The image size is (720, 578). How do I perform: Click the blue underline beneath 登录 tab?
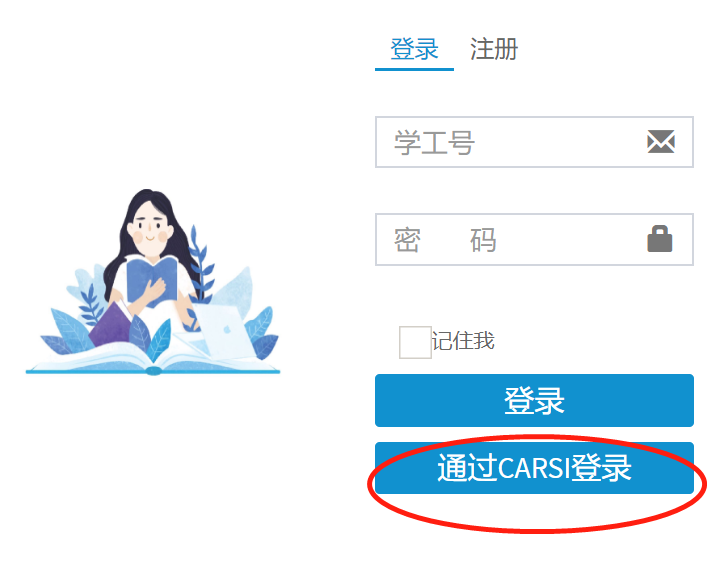[414, 69]
